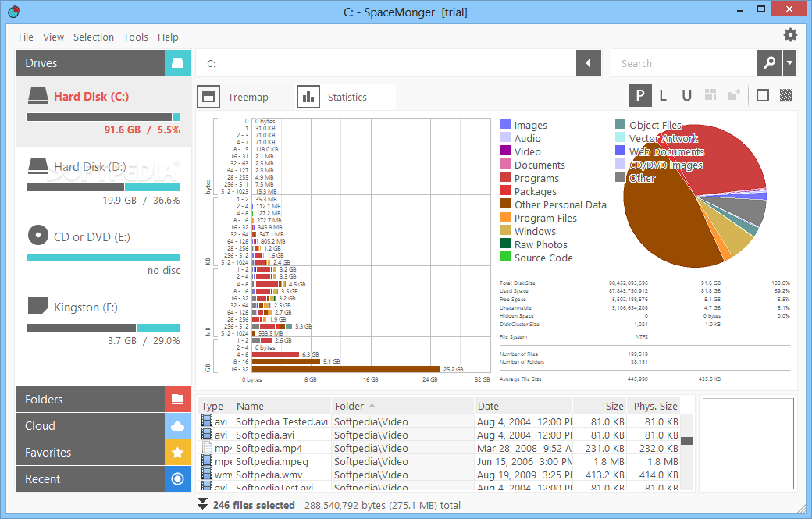The height and width of the screenshot is (519, 812).
Task: Click the grayed folder-plus icon
Action: coord(734,94)
